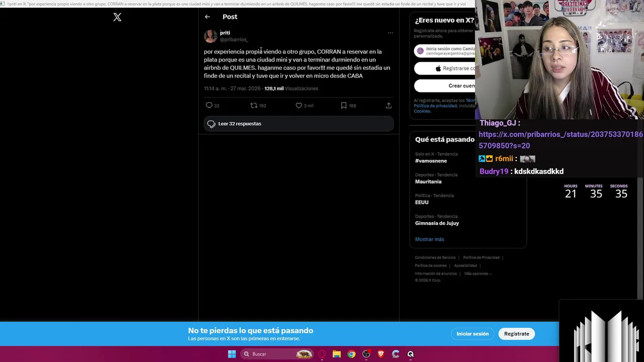Click the ¿Eres nuevo en X? heading
The width and height of the screenshot is (644, 362).
point(444,21)
